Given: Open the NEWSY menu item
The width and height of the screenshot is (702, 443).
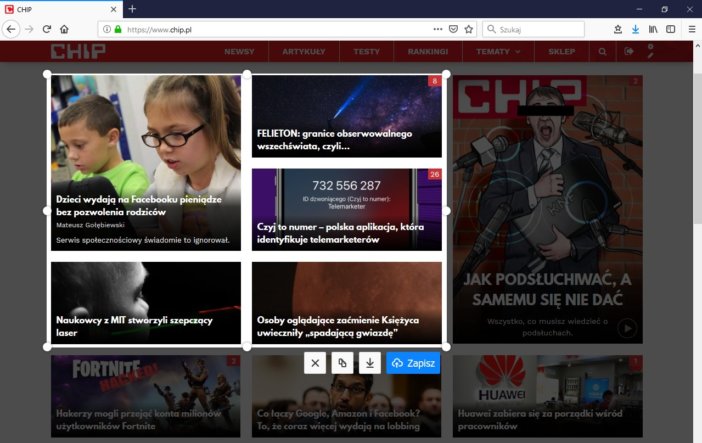Looking at the screenshot, I should (239, 52).
